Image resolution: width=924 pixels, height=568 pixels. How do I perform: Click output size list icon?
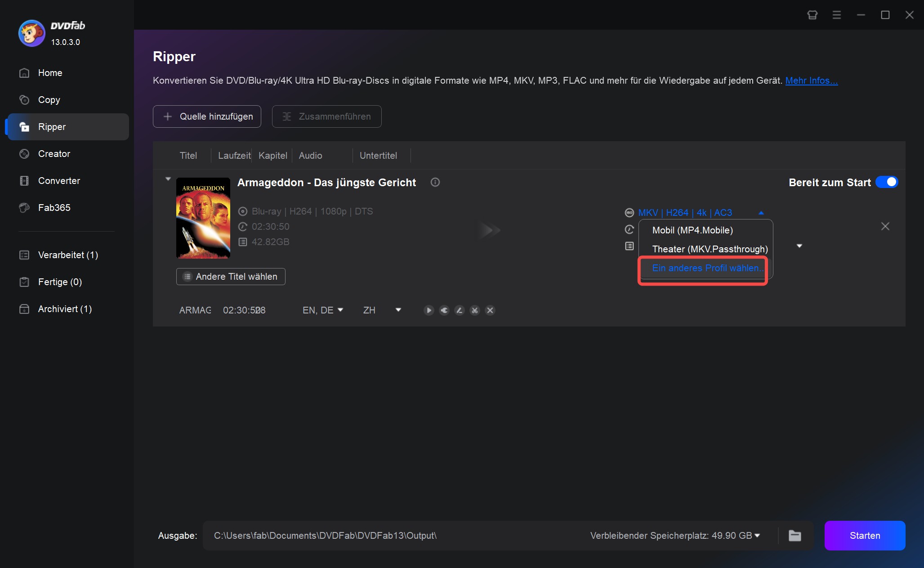[x=629, y=246]
